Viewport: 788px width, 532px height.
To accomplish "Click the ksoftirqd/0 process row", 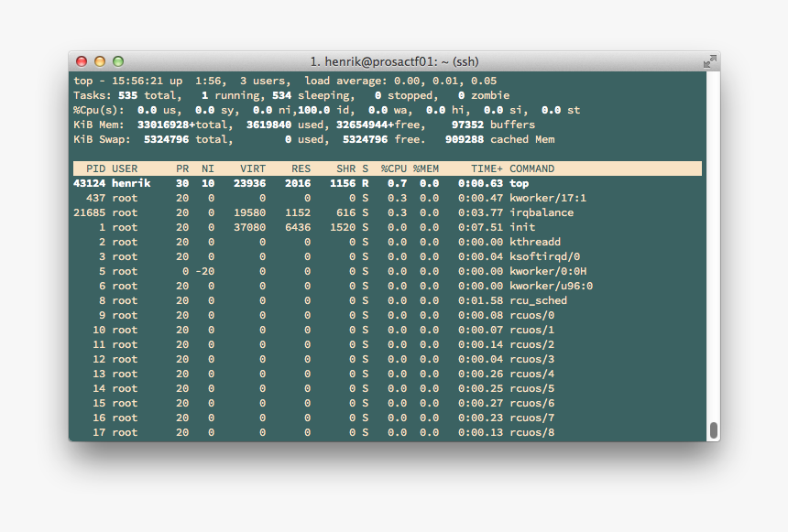I will click(x=387, y=256).
